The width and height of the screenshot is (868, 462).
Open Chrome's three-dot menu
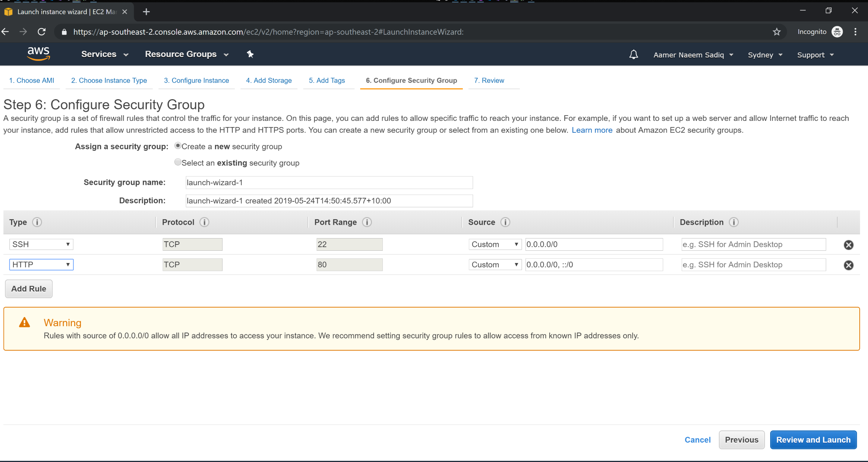click(x=855, y=32)
